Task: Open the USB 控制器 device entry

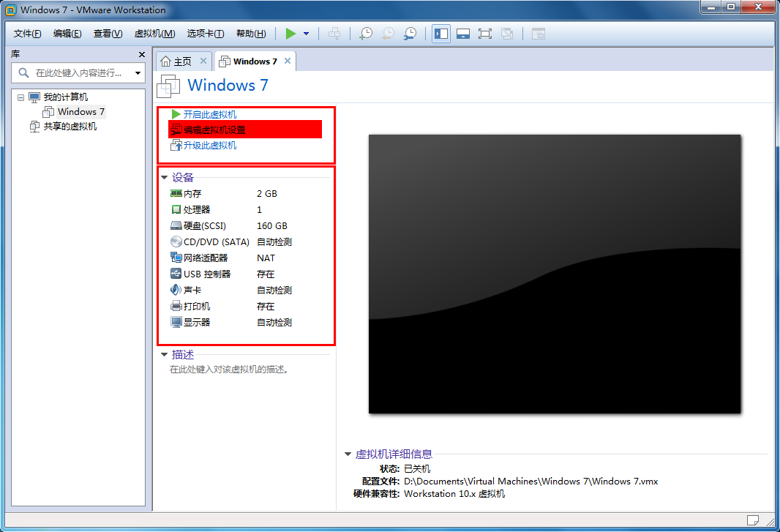Action: coord(200,274)
